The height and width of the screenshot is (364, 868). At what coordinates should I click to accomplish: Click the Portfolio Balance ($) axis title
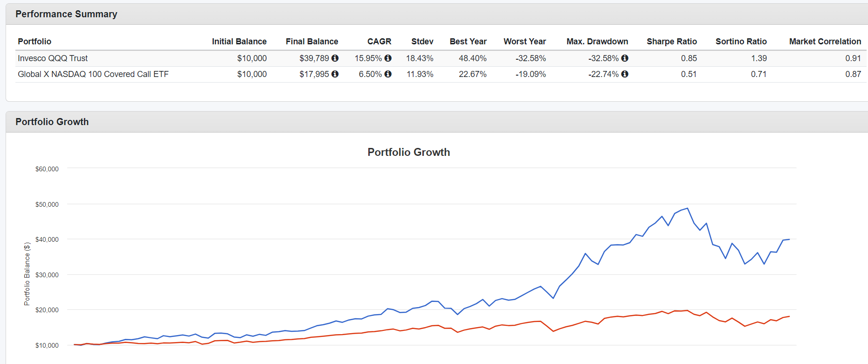(27, 274)
